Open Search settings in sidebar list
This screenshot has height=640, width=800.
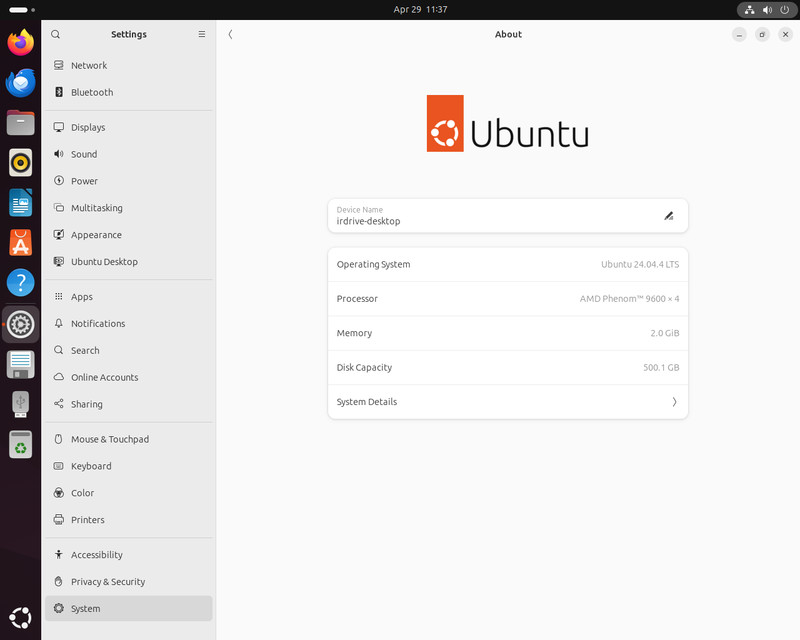click(x=129, y=350)
